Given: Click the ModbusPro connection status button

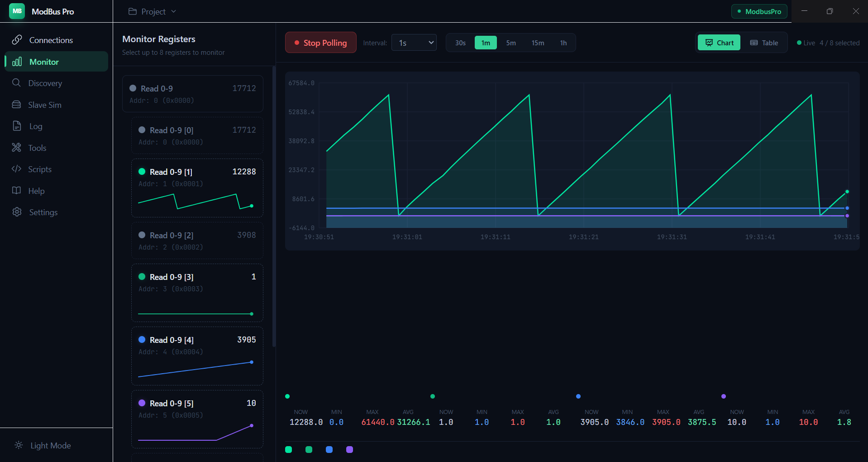Looking at the screenshot, I should pos(759,11).
